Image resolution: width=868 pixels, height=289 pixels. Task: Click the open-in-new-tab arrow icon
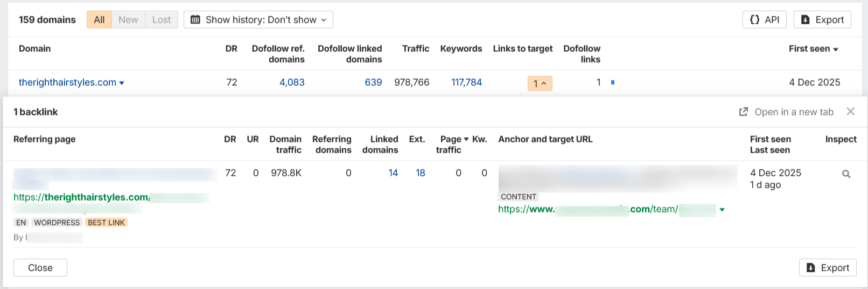744,112
